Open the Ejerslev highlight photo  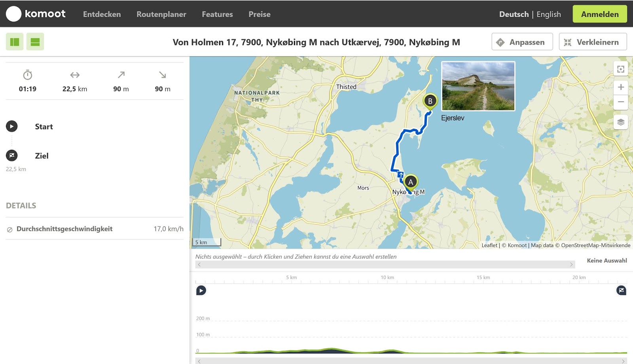[x=478, y=86]
